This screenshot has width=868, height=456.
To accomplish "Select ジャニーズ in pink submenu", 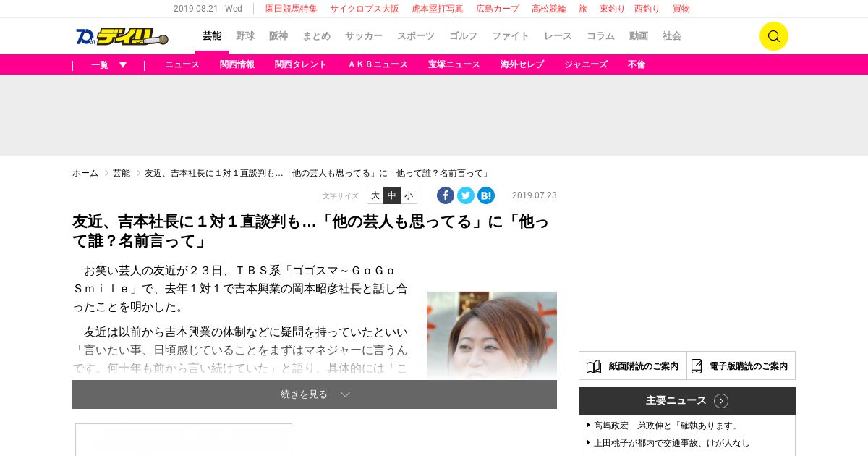I will (x=586, y=64).
